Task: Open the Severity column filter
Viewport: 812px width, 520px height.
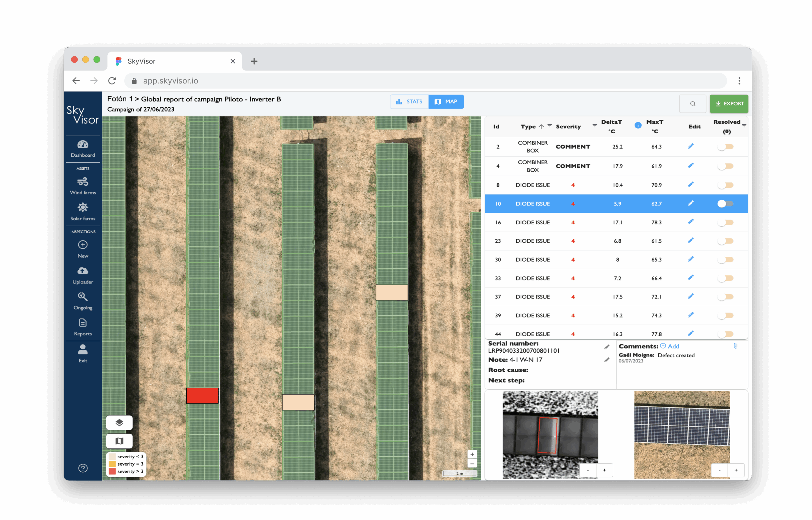Action: (x=594, y=126)
